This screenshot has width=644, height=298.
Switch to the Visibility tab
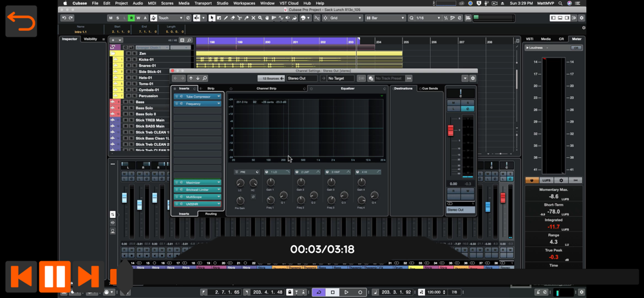coord(90,39)
